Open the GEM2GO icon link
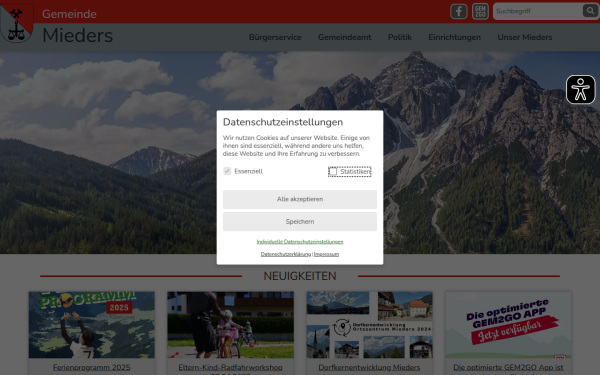 (480, 11)
